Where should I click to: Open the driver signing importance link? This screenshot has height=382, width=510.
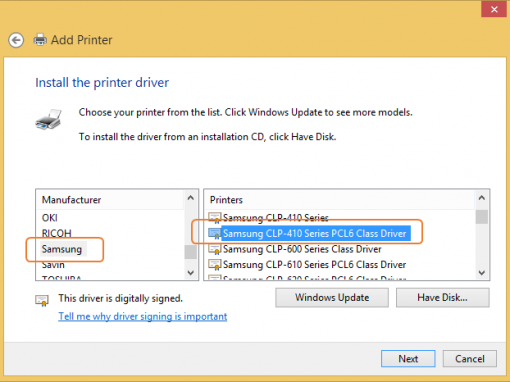143,316
